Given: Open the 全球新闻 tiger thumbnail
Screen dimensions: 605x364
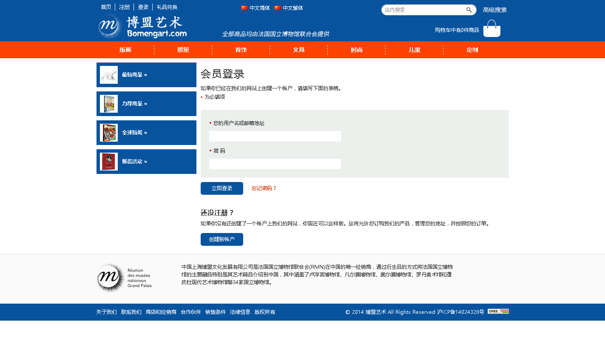Looking at the screenshot, I should (x=109, y=133).
